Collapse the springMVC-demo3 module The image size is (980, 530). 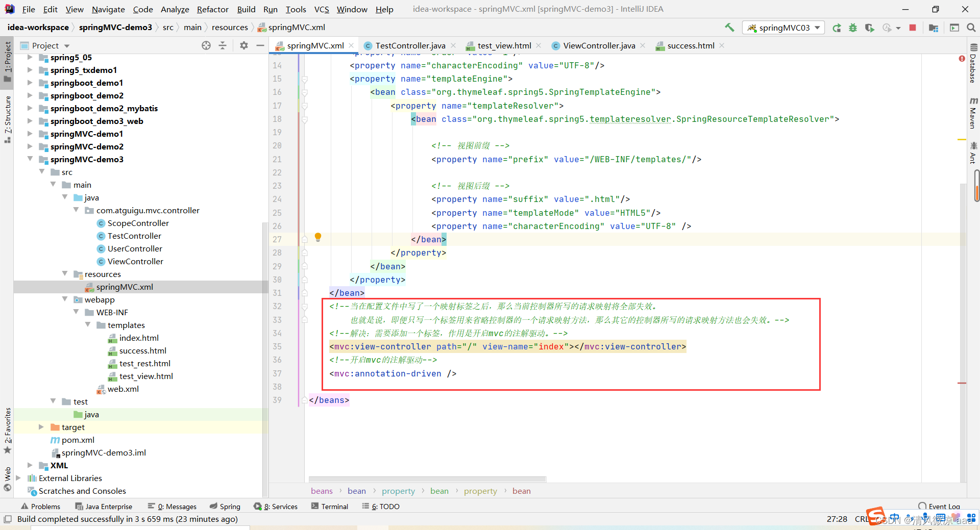coord(30,159)
